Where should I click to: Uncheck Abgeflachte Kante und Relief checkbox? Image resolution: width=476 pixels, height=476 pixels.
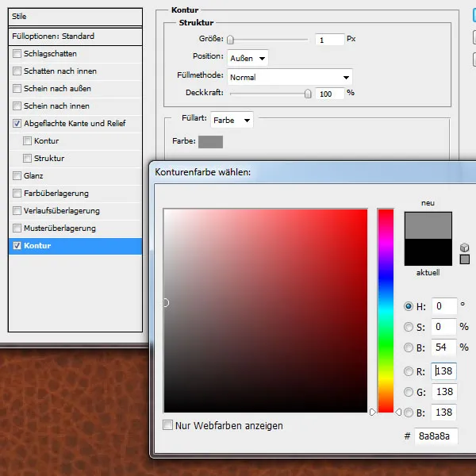(x=17, y=124)
